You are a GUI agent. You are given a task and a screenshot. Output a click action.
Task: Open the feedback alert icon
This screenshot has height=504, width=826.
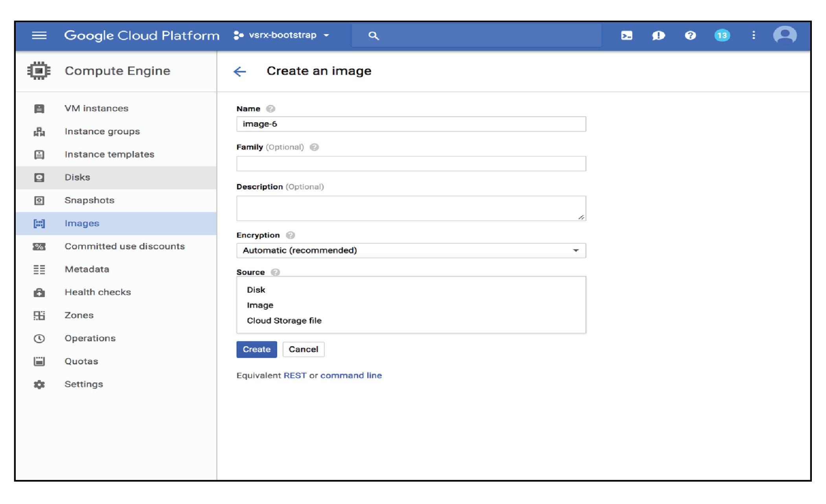click(x=658, y=35)
